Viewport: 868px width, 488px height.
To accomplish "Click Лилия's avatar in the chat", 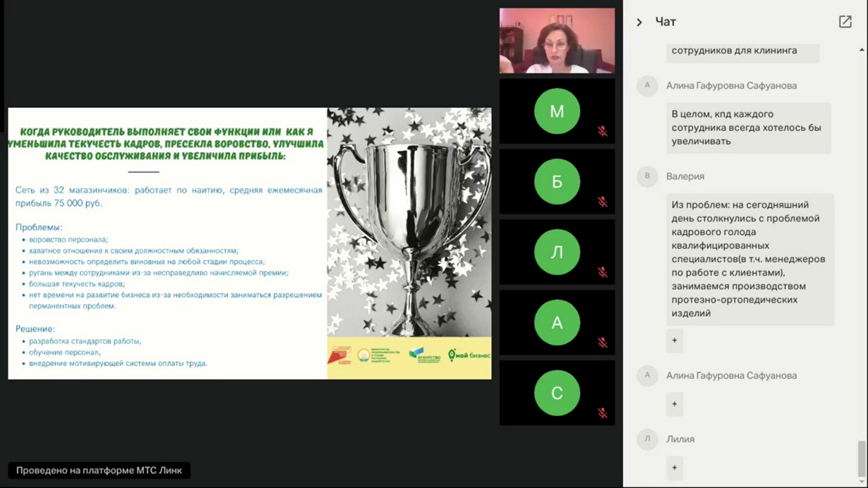I will click(647, 439).
